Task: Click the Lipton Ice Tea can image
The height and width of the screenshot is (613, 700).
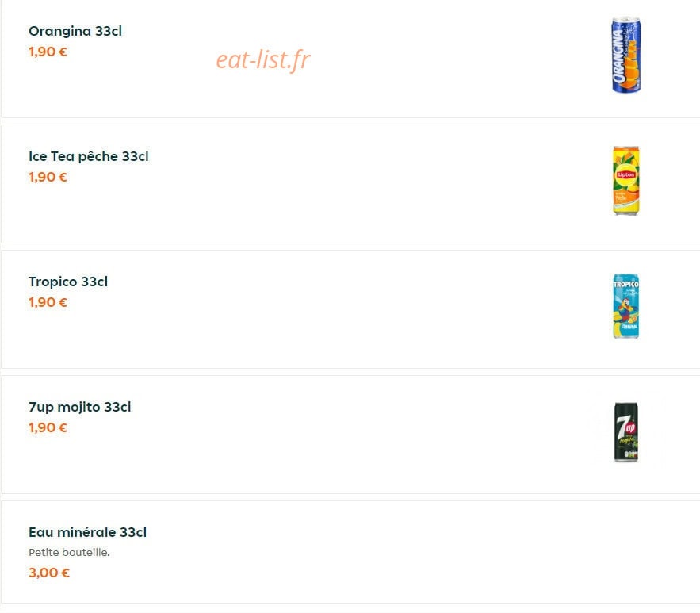Action: pyautogui.click(x=626, y=180)
